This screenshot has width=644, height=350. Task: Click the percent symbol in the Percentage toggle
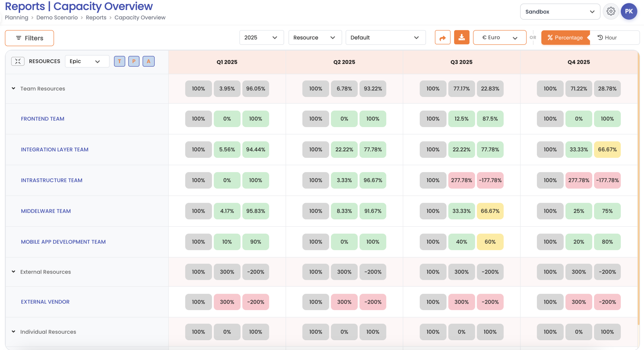click(x=550, y=37)
